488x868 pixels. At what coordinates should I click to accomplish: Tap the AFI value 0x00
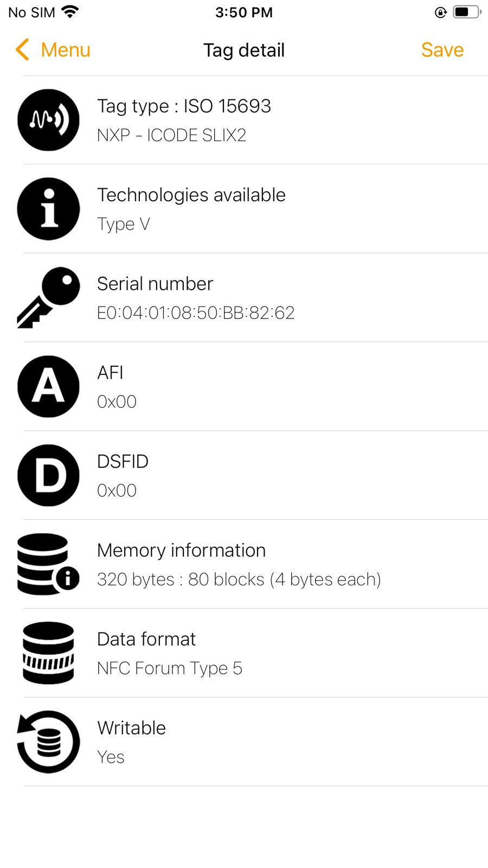click(x=117, y=402)
